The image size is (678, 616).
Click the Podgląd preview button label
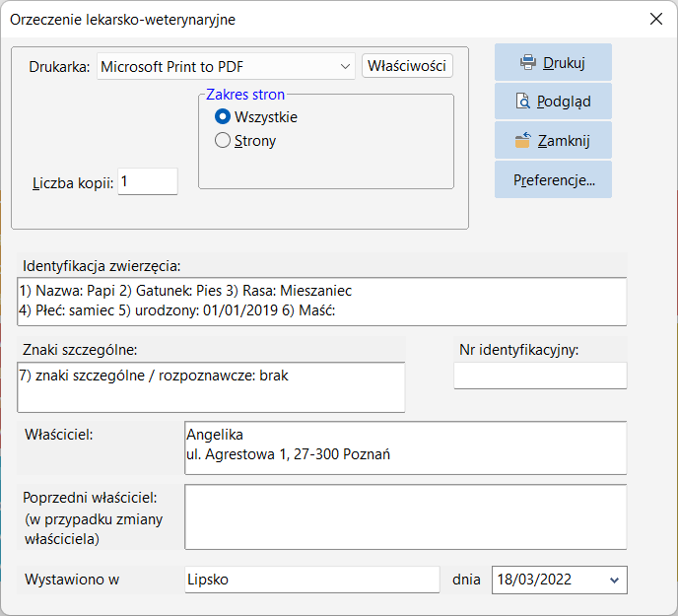coord(564,102)
